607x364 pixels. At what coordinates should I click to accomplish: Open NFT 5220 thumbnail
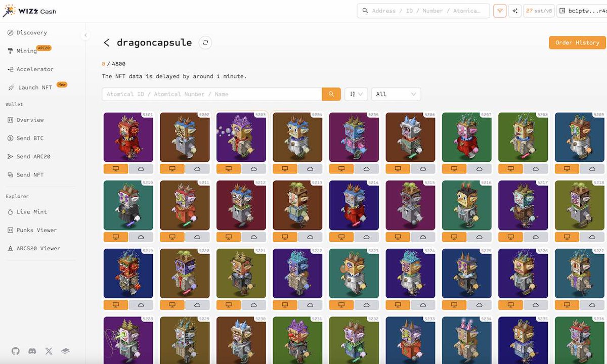[x=185, y=274]
